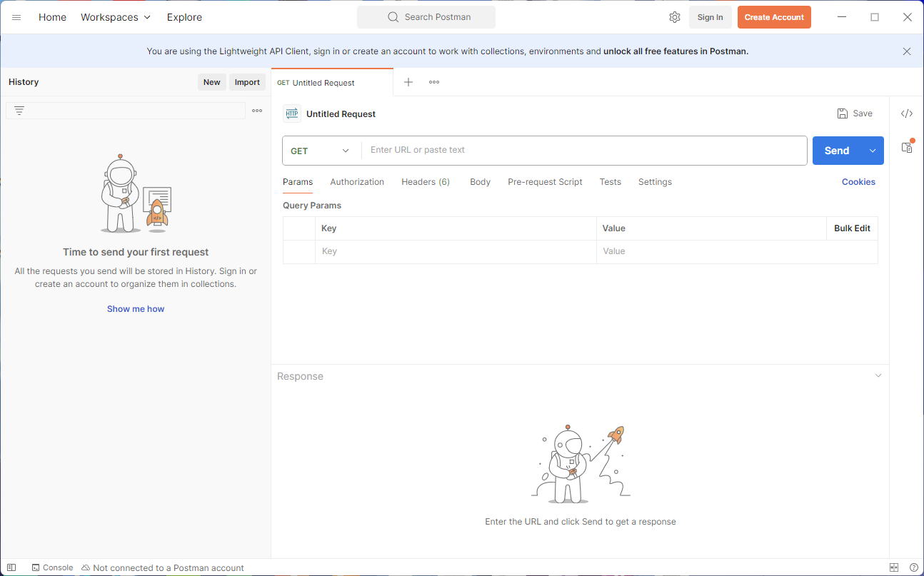Collapse the Response pane chevron
Viewport: 924px width, 576px height.
coord(878,375)
